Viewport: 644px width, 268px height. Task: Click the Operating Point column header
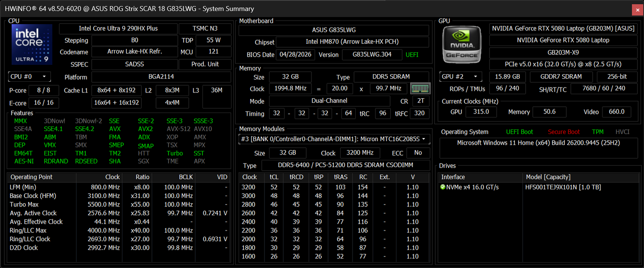pyautogui.click(x=31, y=177)
